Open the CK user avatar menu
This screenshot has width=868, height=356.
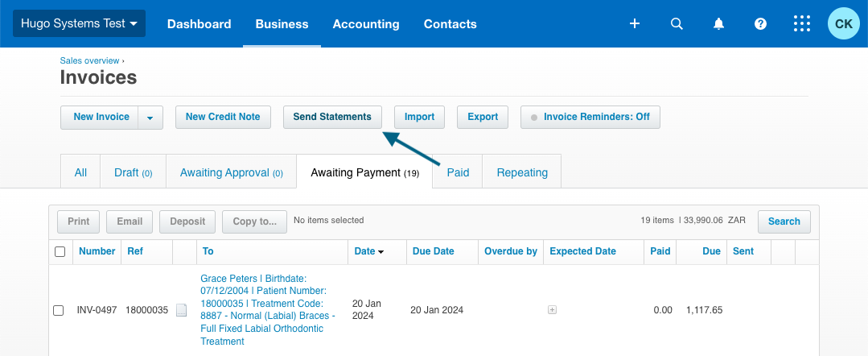click(844, 24)
